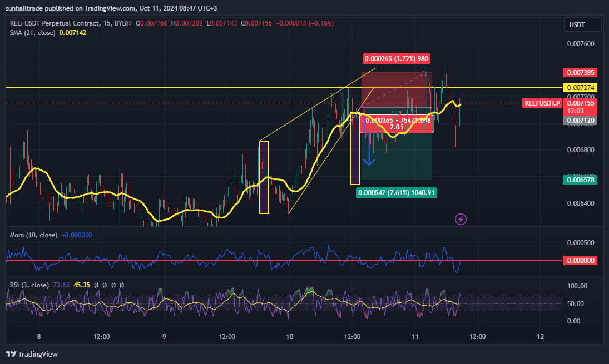Click the high price H0.007202 in header
Image resolution: width=609 pixels, height=364 pixels.
pyautogui.click(x=186, y=23)
